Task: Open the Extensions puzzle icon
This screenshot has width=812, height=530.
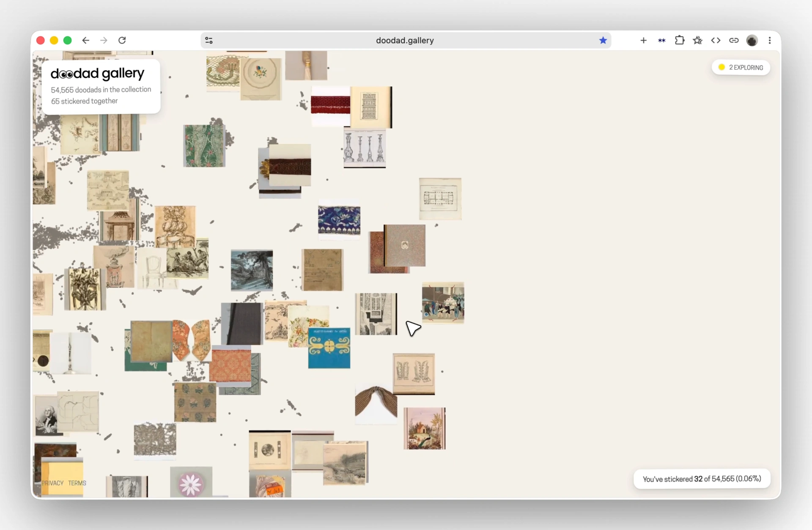Action: tap(680, 40)
